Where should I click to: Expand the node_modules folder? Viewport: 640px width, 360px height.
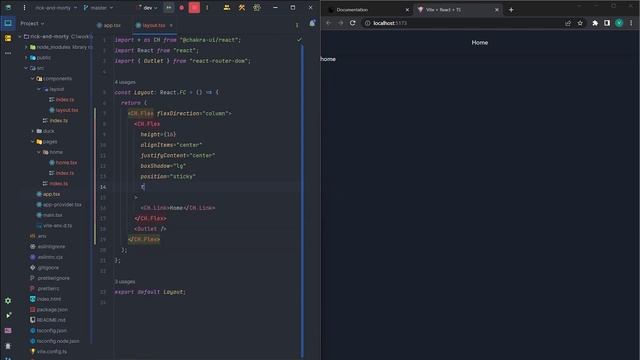(26, 47)
